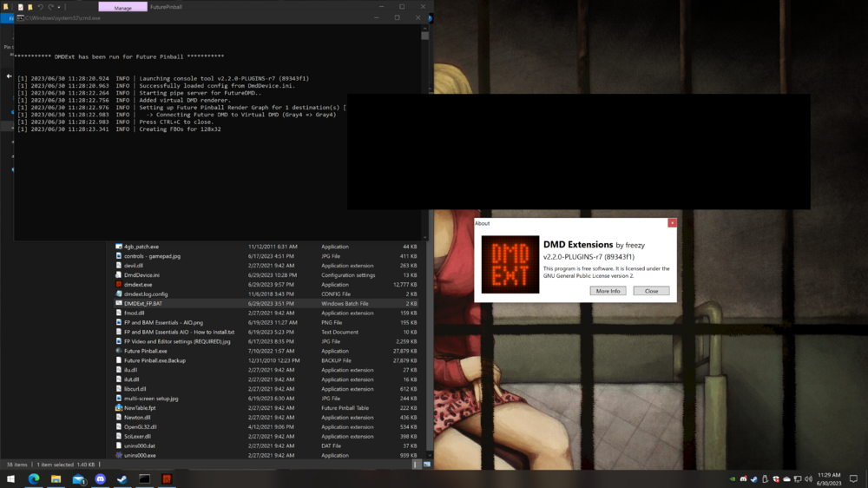Open Steam from the taskbar

coord(122,479)
